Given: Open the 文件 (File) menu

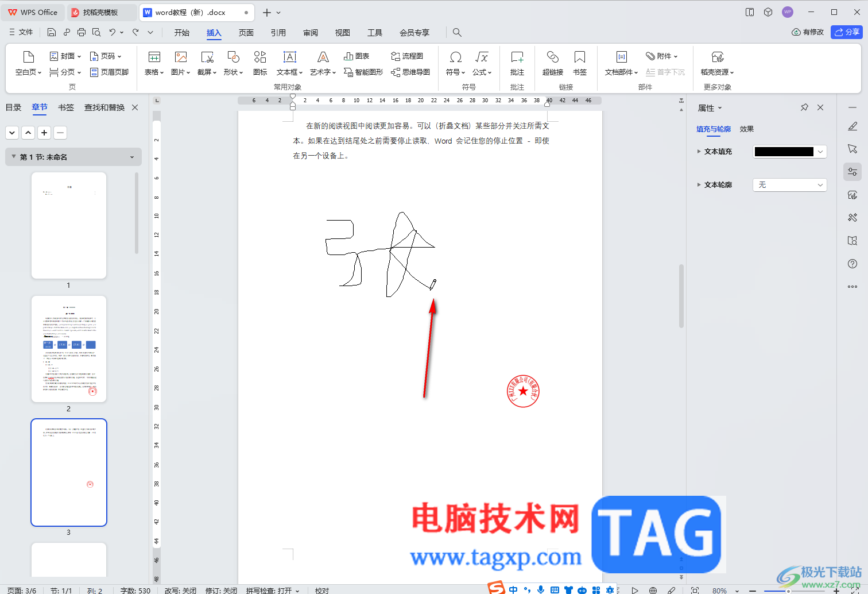Looking at the screenshot, I should coord(21,32).
